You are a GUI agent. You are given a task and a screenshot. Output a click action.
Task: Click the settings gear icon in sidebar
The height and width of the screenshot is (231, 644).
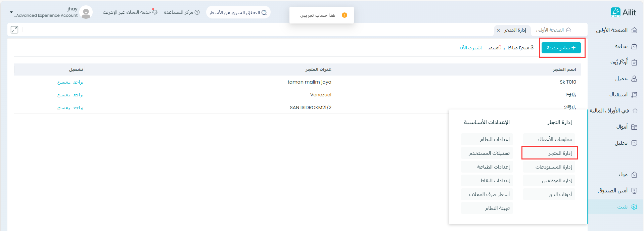point(634,207)
